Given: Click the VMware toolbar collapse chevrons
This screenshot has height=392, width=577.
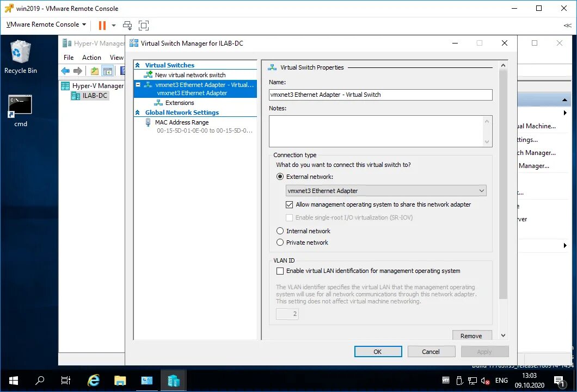Looking at the screenshot, I should (x=567, y=26).
